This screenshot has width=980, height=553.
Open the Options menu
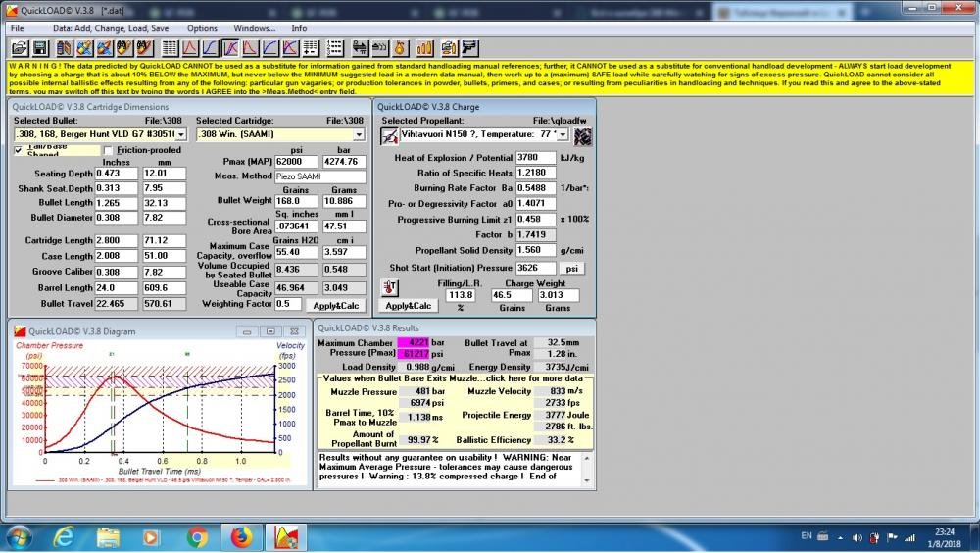(x=202, y=29)
